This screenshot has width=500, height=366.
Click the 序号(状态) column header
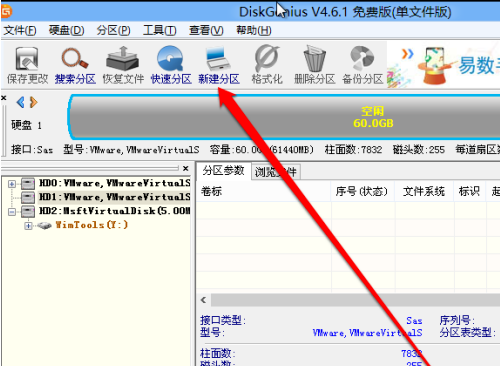[x=362, y=191]
